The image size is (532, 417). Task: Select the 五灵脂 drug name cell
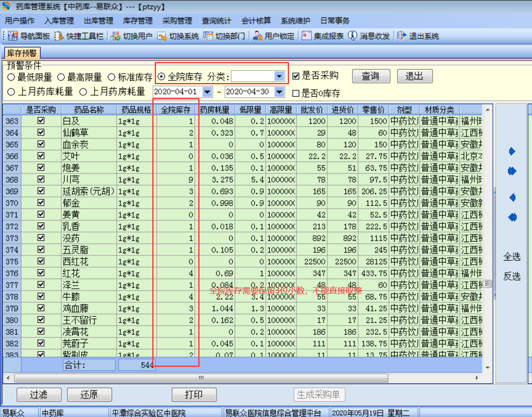[x=89, y=250]
